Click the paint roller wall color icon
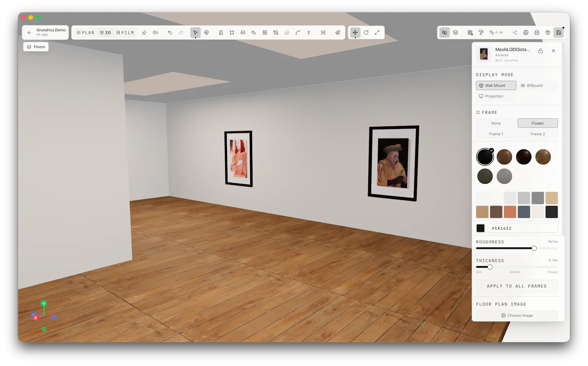Screen dimensions: 588x366 click(481, 33)
